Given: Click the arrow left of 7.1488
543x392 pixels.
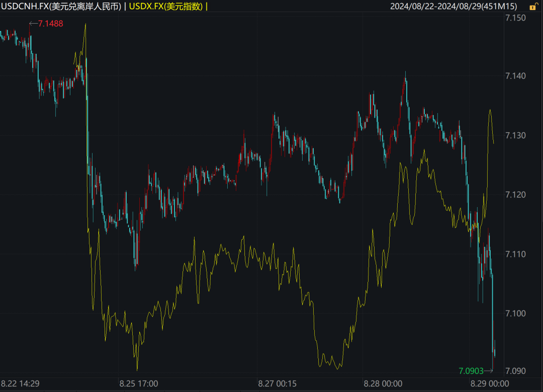Looking at the screenshot, I should pos(33,23).
